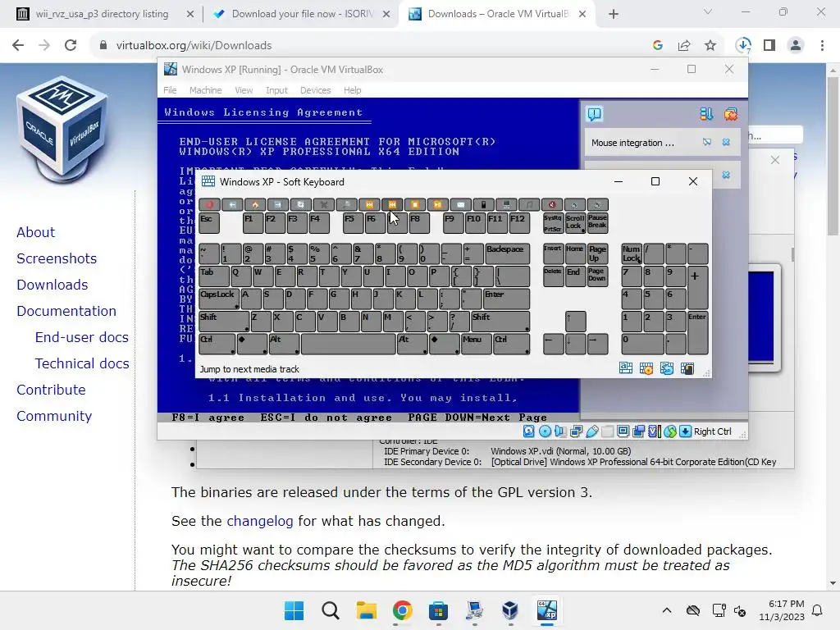Open Chrome downloads icon
This screenshot has height=630, width=840.
[x=743, y=46]
